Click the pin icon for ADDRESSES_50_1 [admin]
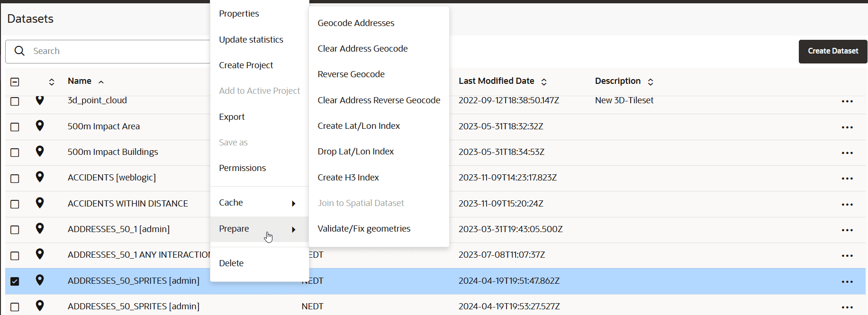 40,228
